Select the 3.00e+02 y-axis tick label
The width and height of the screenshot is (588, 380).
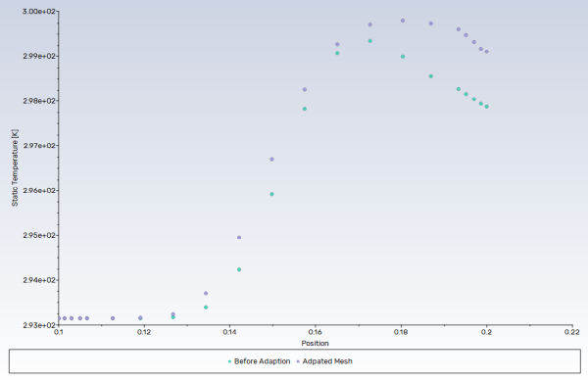tap(39, 11)
